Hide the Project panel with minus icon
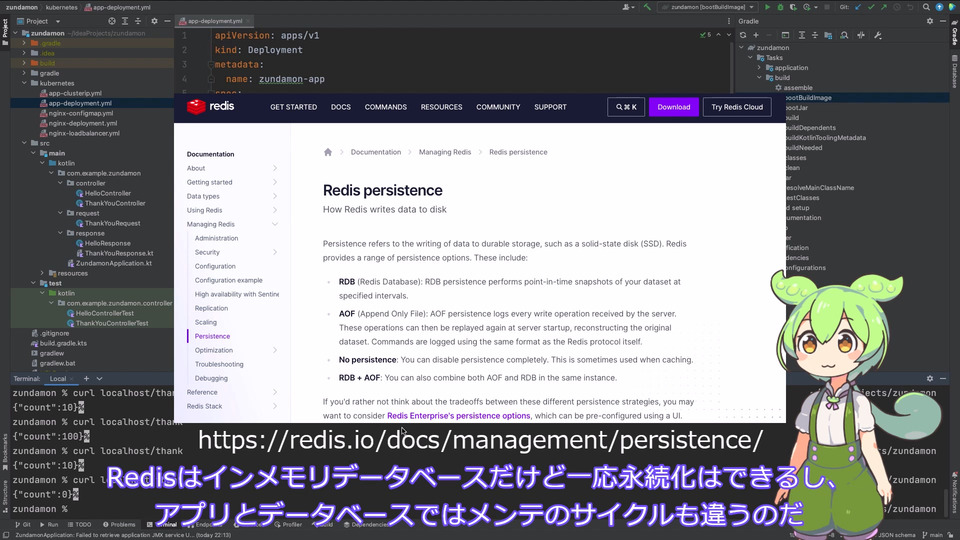Image resolution: width=960 pixels, height=540 pixels. 167,21
